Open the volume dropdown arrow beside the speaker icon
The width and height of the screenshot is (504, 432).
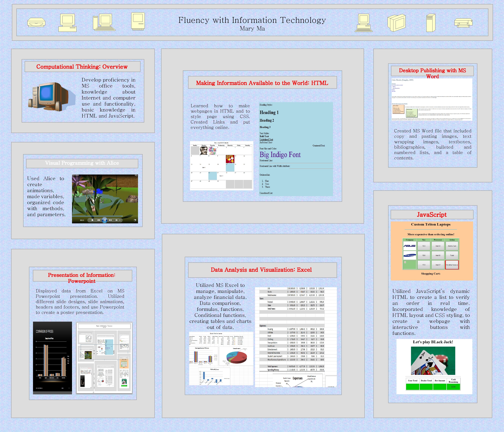point(120,220)
